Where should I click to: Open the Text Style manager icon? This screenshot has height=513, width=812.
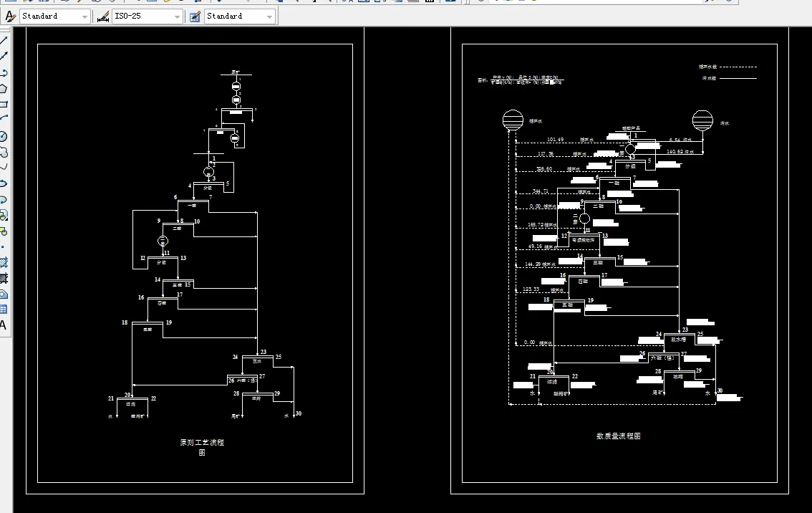[10, 16]
